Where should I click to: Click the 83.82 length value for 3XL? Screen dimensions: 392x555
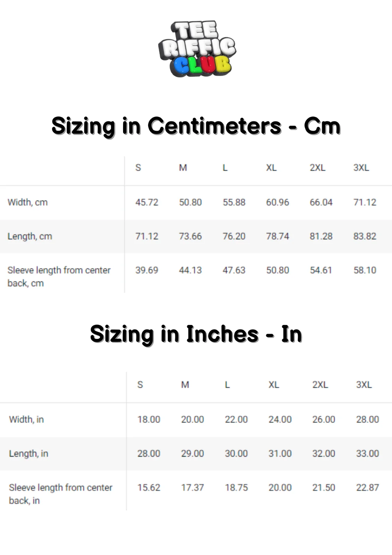coord(365,236)
